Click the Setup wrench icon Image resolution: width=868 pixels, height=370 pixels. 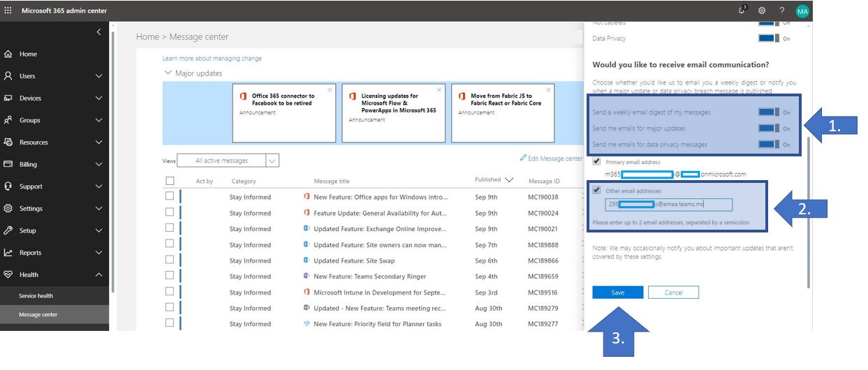[x=8, y=230]
